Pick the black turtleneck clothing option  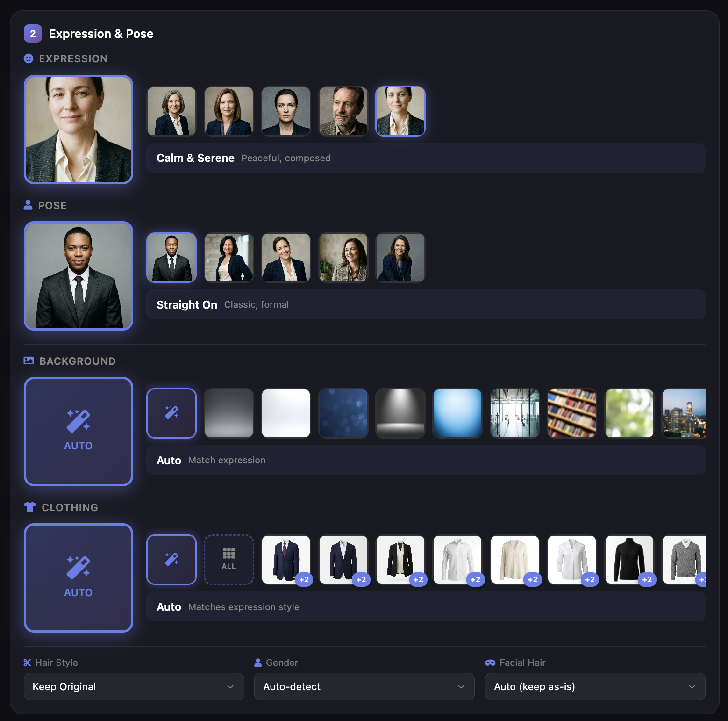(x=629, y=560)
